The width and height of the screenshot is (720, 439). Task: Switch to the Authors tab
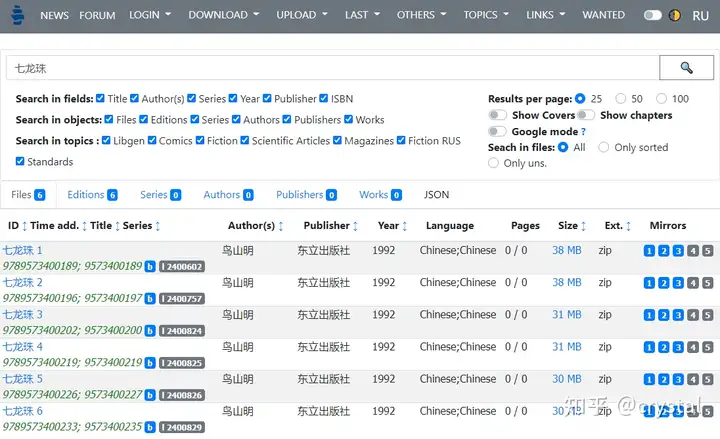[x=228, y=195]
